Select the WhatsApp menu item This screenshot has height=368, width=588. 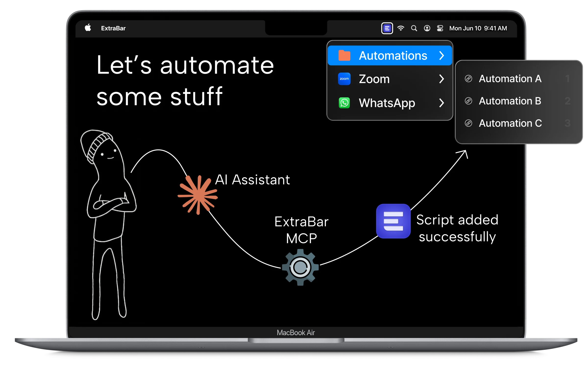390,103
